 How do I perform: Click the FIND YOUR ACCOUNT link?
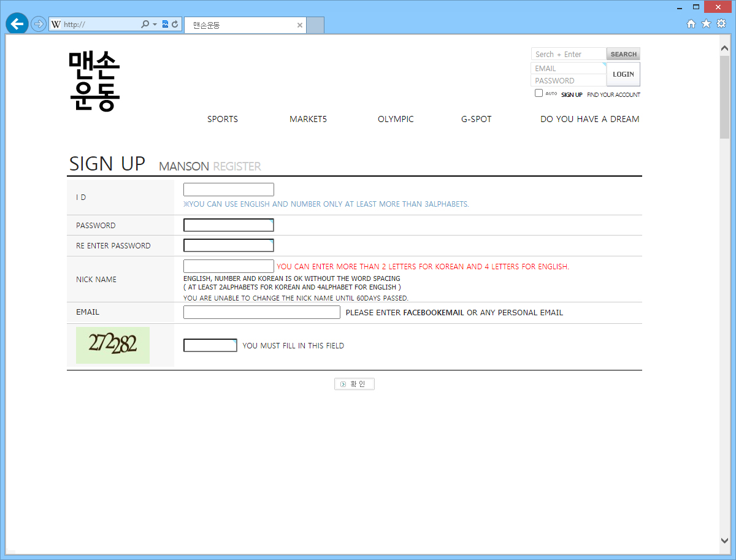613,95
